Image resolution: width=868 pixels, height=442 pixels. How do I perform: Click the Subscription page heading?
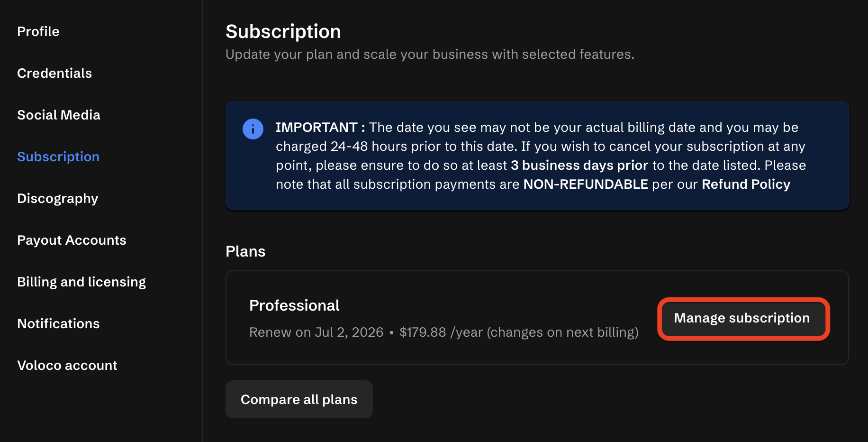283,32
